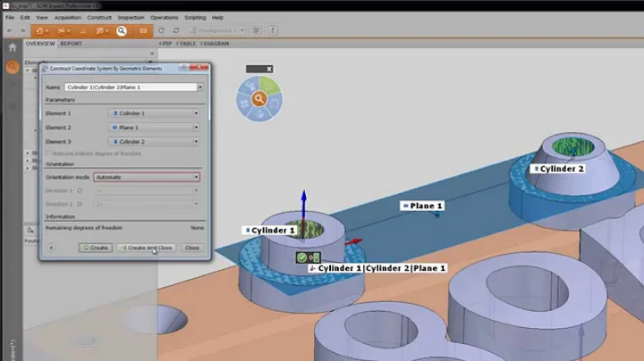This screenshot has width=644, height=361.
Task: Open the fourth orange toolbar icon with arrow
Action: [x=101, y=30]
